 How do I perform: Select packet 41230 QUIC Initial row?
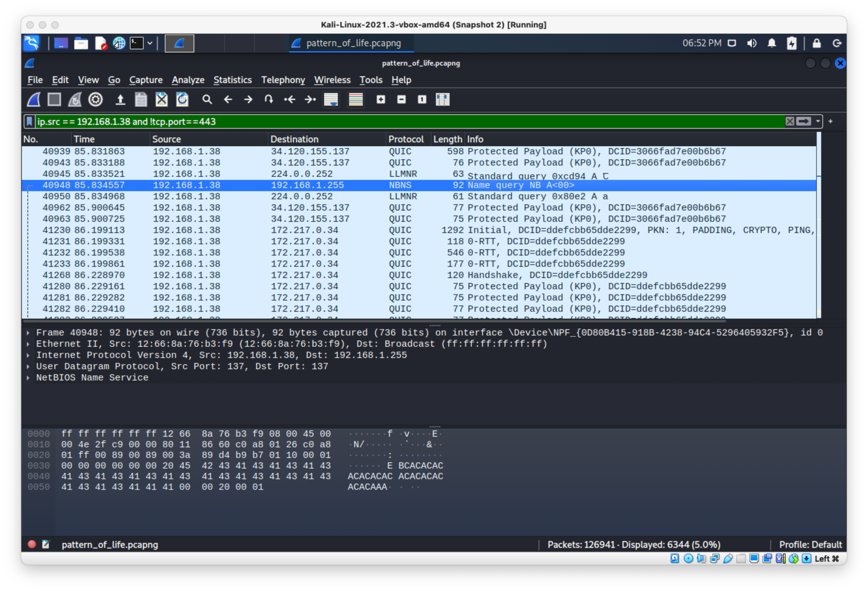[419, 230]
